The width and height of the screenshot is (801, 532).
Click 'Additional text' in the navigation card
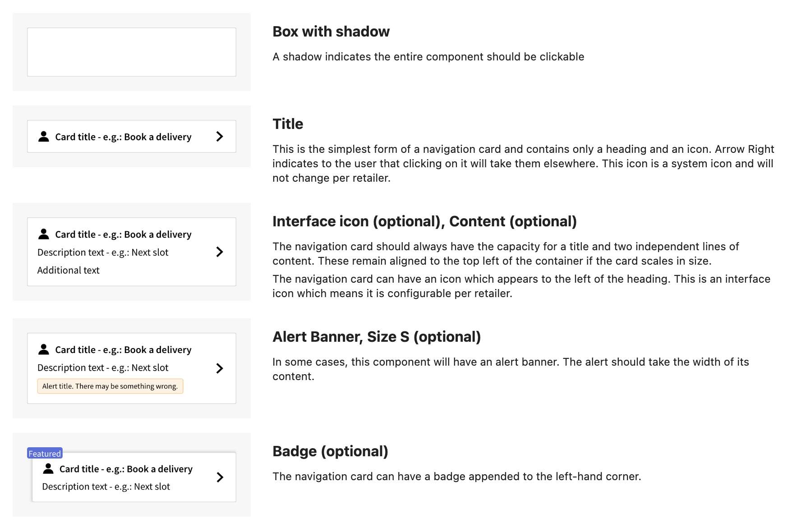(69, 271)
